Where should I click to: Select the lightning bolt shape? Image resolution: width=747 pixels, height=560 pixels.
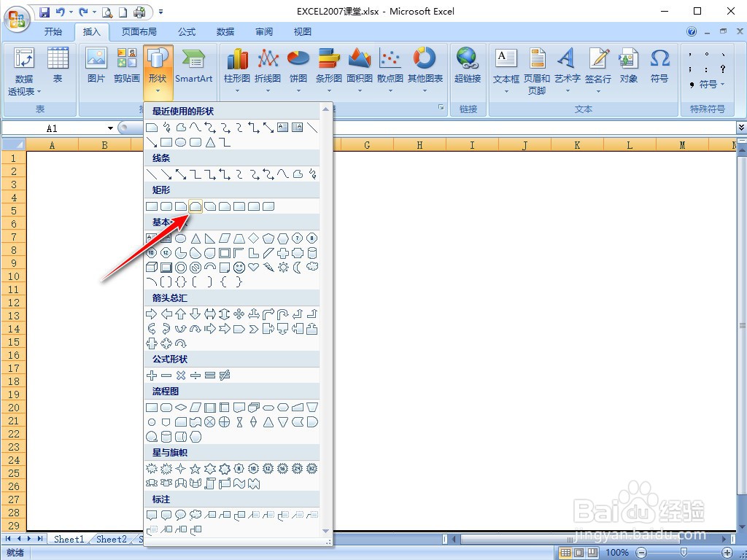268,267
